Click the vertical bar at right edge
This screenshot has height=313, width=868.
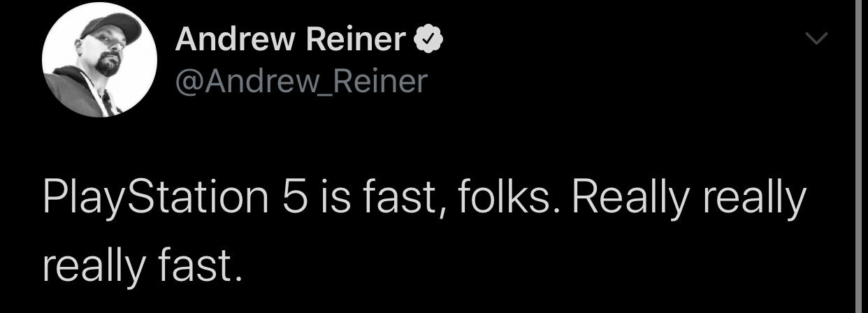[857, 156]
